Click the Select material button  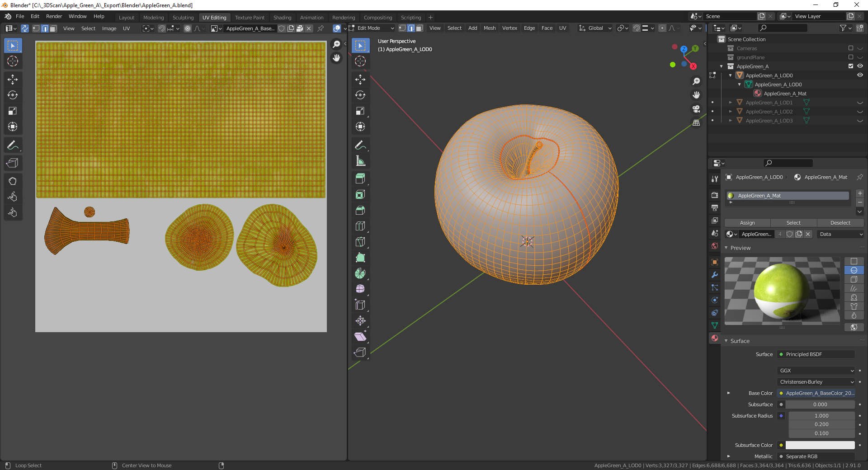(x=793, y=223)
